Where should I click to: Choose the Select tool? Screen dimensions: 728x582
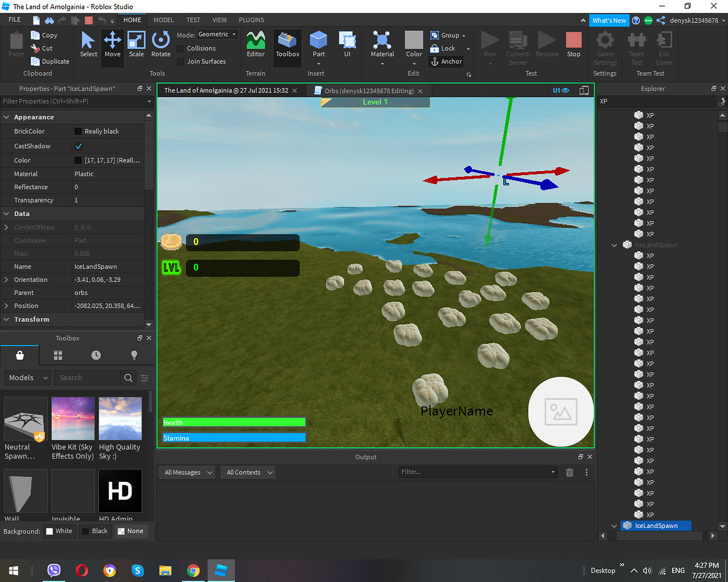pyautogui.click(x=89, y=45)
